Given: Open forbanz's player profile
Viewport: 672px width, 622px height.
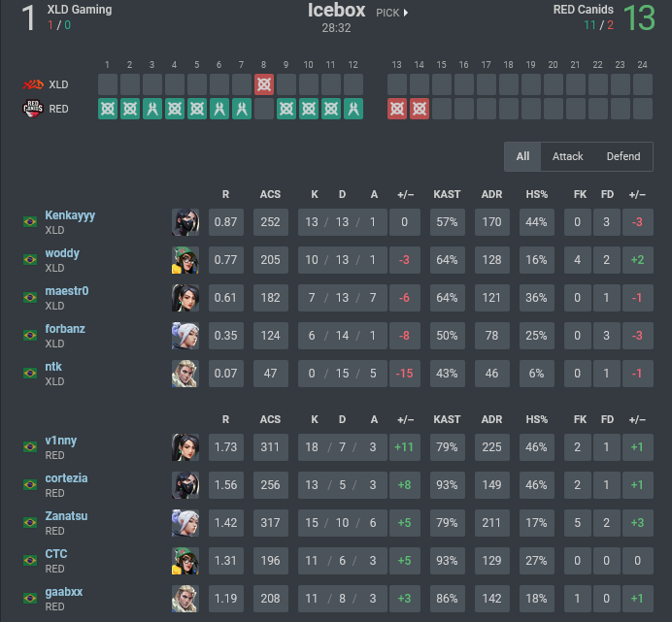Looking at the screenshot, I should [x=65, y=329].
